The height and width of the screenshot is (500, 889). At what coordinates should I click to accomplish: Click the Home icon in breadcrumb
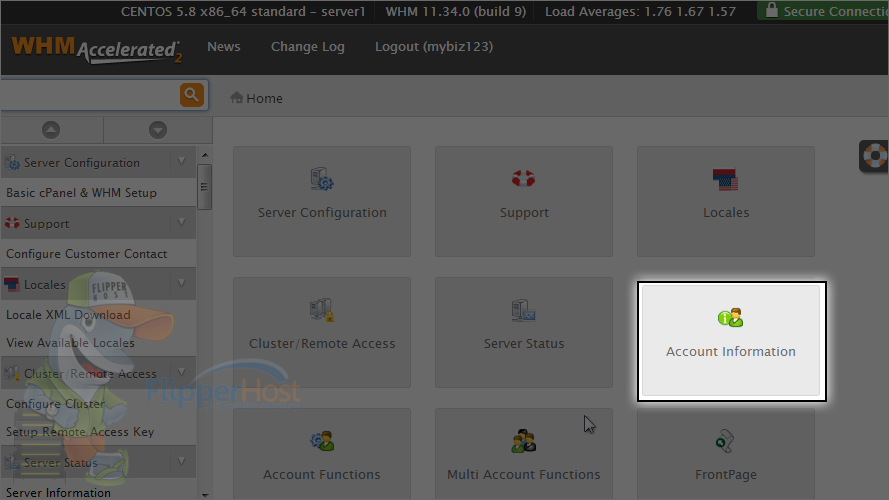pyautogui.click(x=236, y=98)
